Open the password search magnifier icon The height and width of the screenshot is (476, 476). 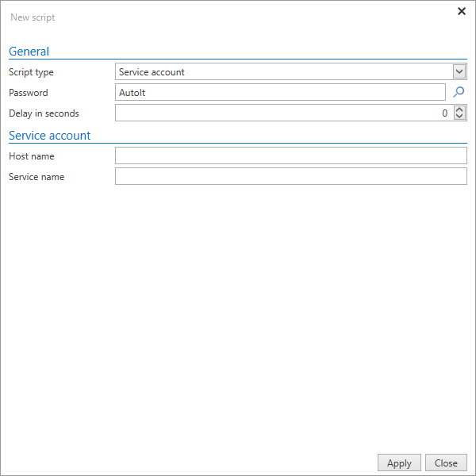click(459, 92)
